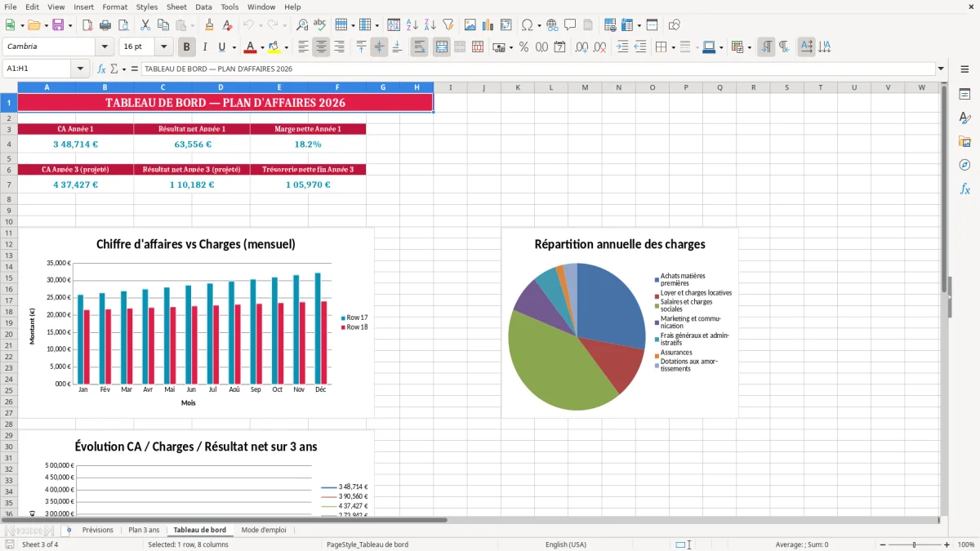The image size is (980, 551).
Task: Switch to Prévisions sheet tab
Action: 98,531
